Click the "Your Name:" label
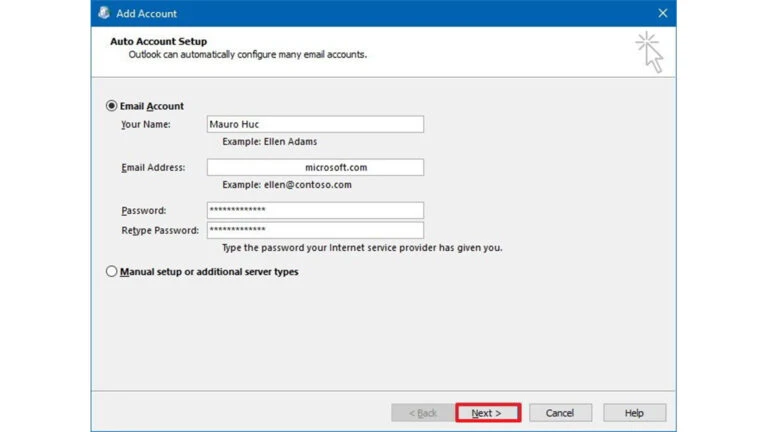 (146, 125)
